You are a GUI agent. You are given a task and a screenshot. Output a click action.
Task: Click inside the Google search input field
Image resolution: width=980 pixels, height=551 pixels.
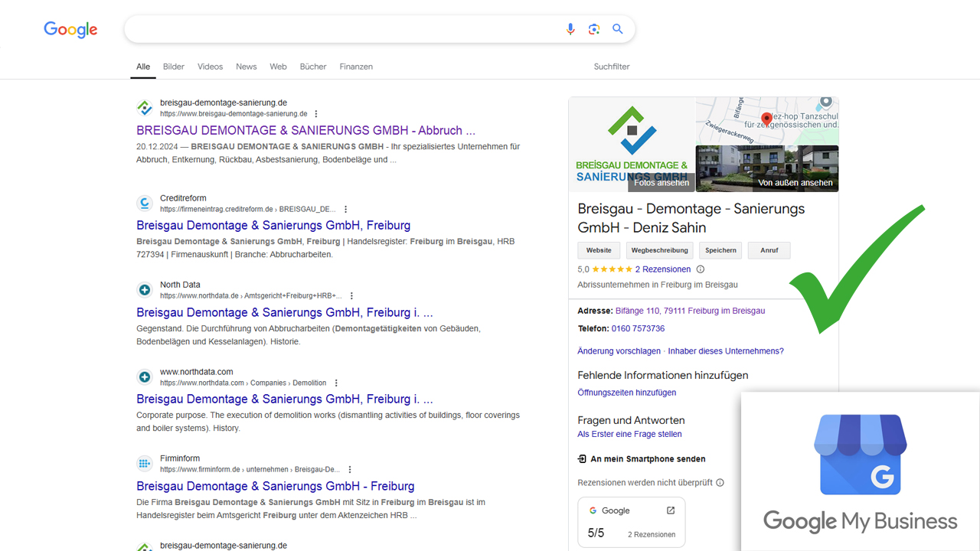coord(345,30)
